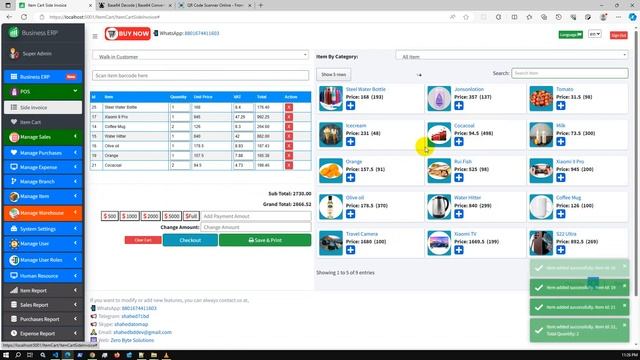
Task: Add Travel Camera using its plus icon
Action: (x=350, y=250)
